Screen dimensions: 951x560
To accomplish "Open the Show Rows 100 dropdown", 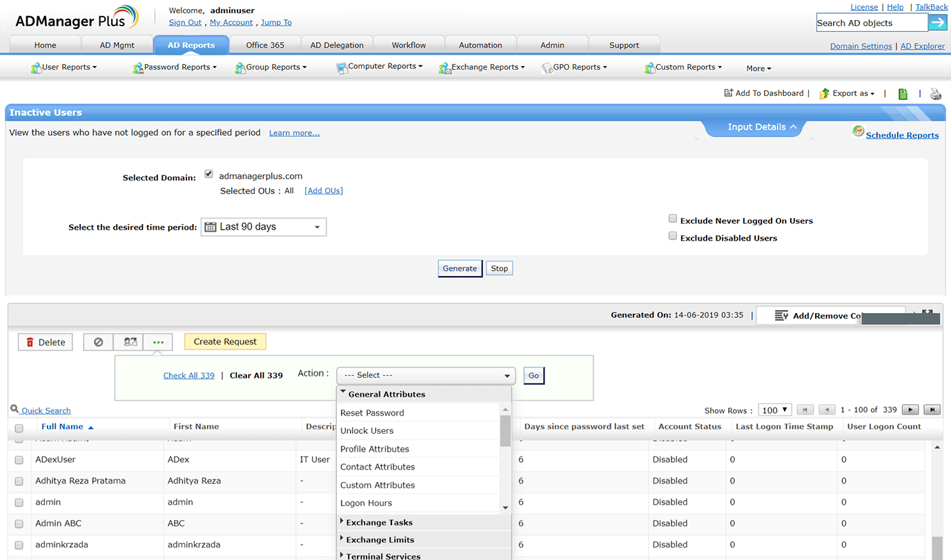I will [774, 410].
